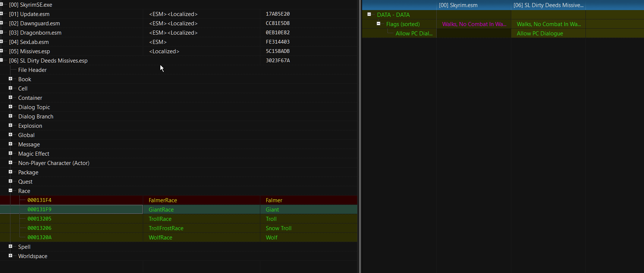The image size is (644, 273).
Task: Select race record 00013206
Action: 40,228
